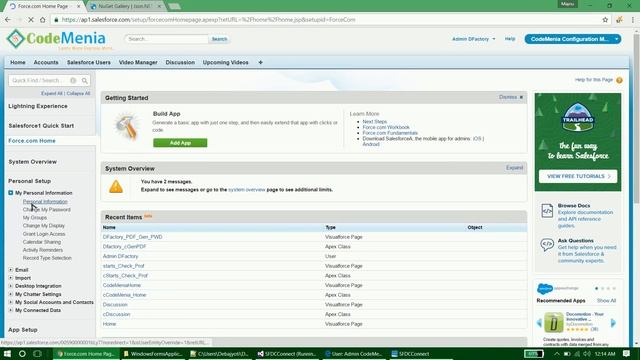The height and width of the screenshot is (360, 640).
Task: Click the Quick Find clear icon
Action: point(73,80)
